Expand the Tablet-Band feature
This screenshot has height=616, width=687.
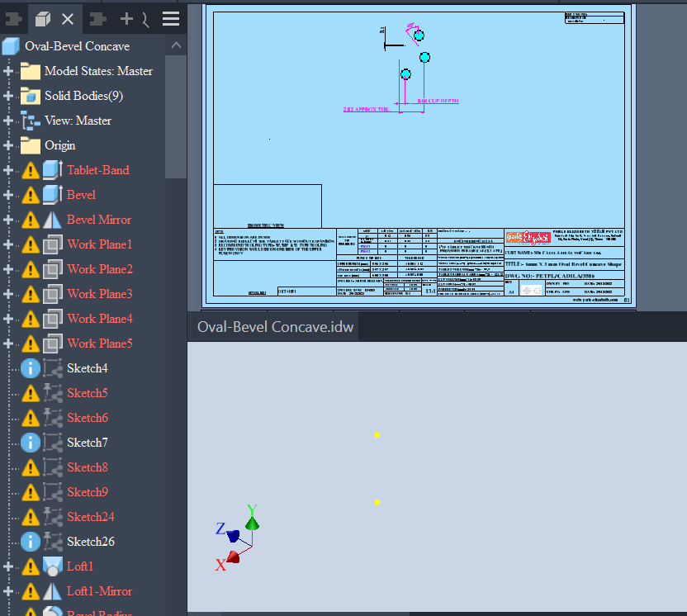(8, 170)
